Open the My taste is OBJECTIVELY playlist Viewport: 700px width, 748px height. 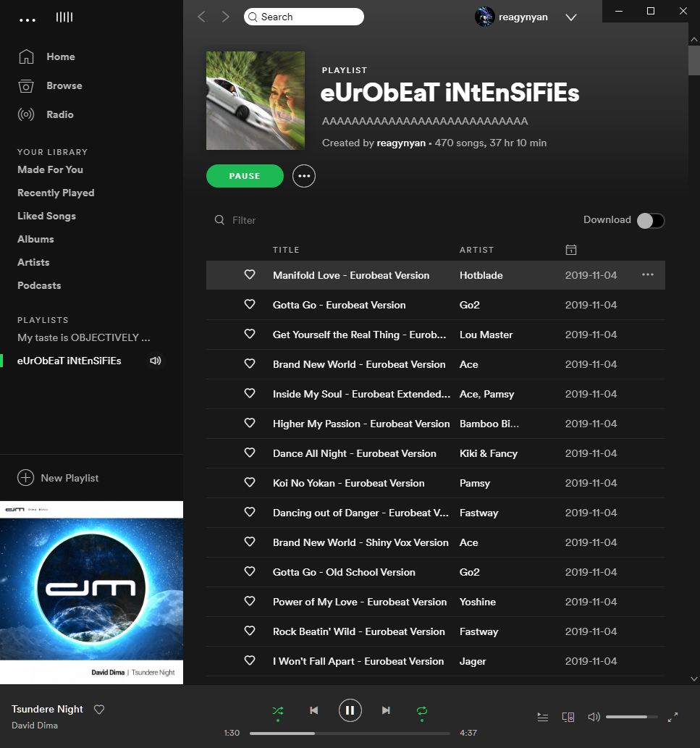pyautogui.click(x=84, y=337)
